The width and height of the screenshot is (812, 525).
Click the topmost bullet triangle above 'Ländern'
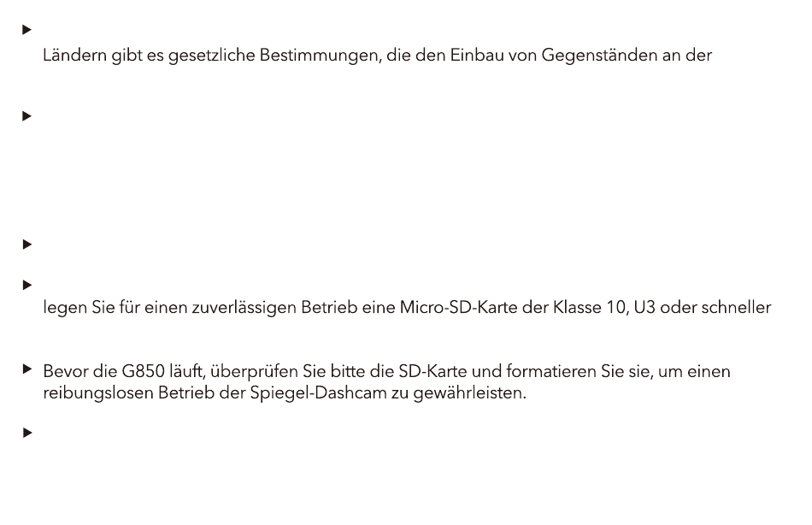pyautogui.click(x=27, y=30)
